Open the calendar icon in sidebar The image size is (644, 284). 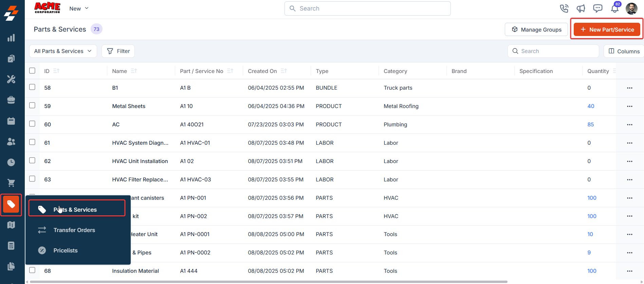pyautogui.click(x=11, y=121)
